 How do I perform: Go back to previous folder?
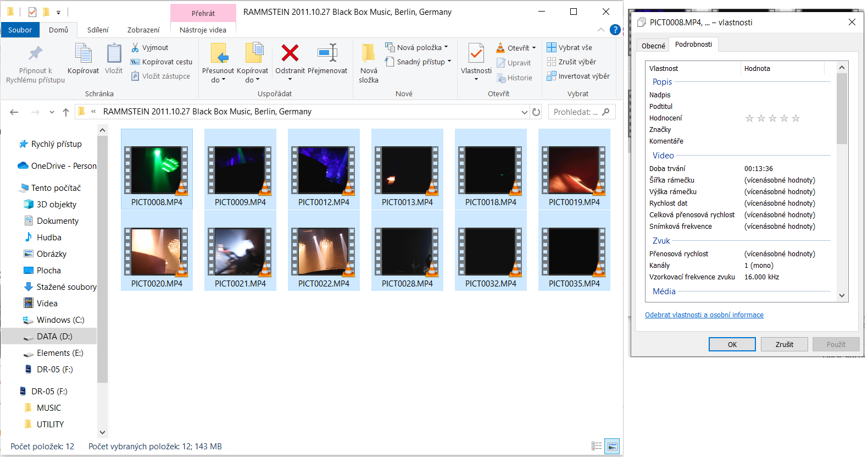click(x=14, y=112)
